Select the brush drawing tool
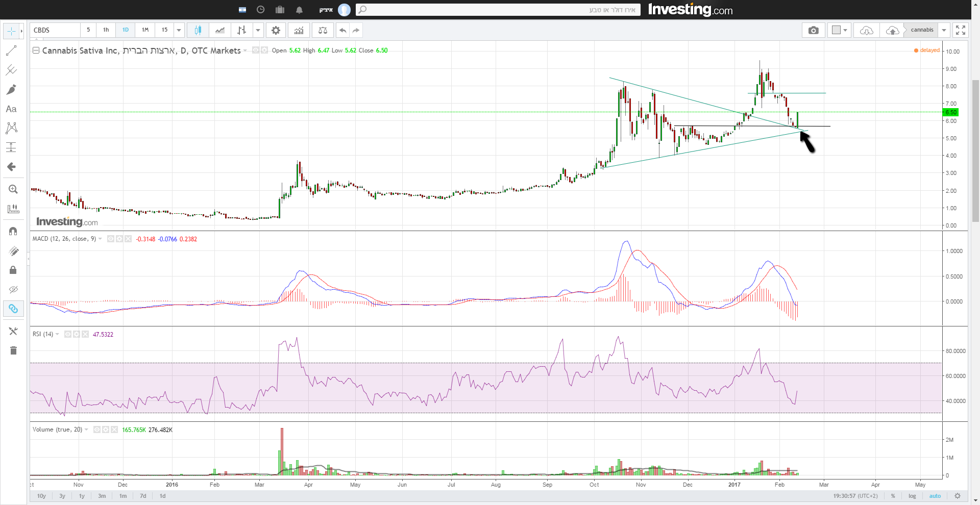Viewport: 980px width, 505px height. pyautogui.click(x=11, y=90)
